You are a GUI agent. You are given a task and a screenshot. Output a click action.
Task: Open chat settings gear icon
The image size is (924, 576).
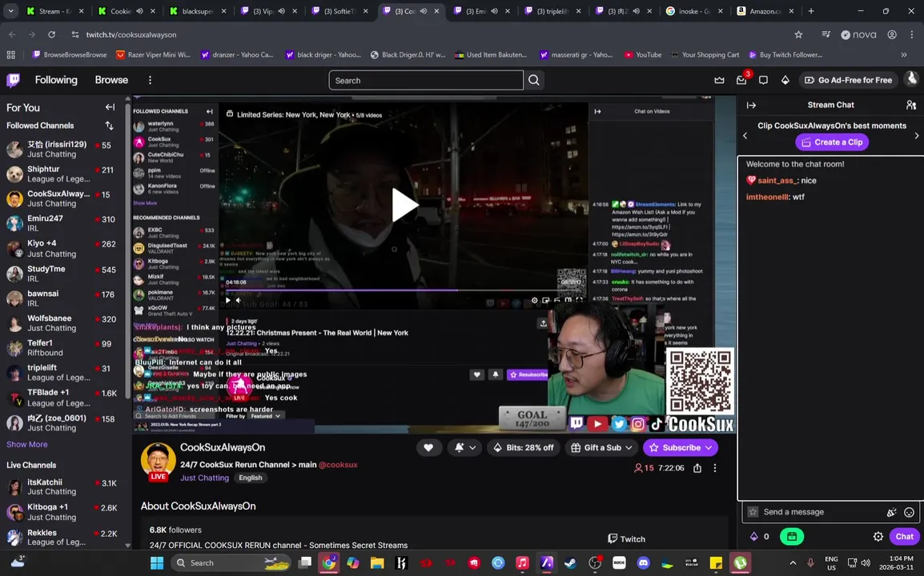click(878, 537)
